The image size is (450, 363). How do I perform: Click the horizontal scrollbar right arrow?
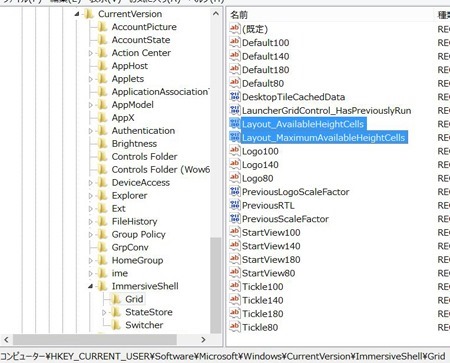[x=203, y=340]
